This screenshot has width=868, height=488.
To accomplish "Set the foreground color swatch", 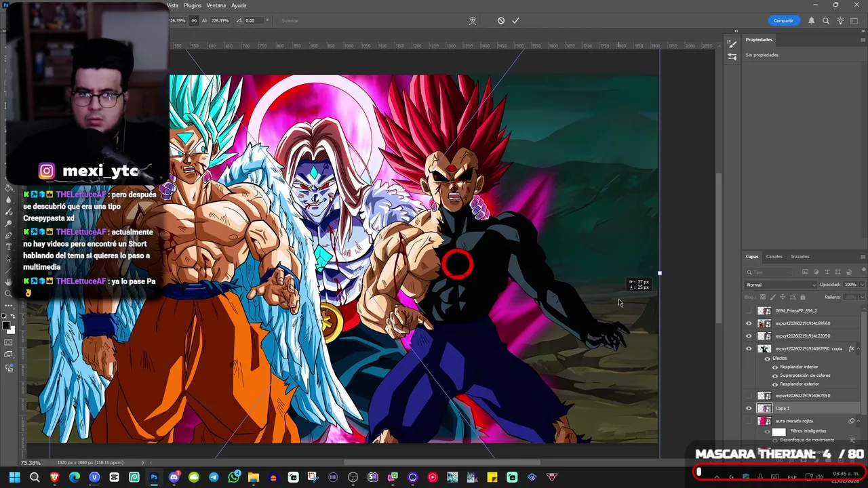I will point(6,325).
